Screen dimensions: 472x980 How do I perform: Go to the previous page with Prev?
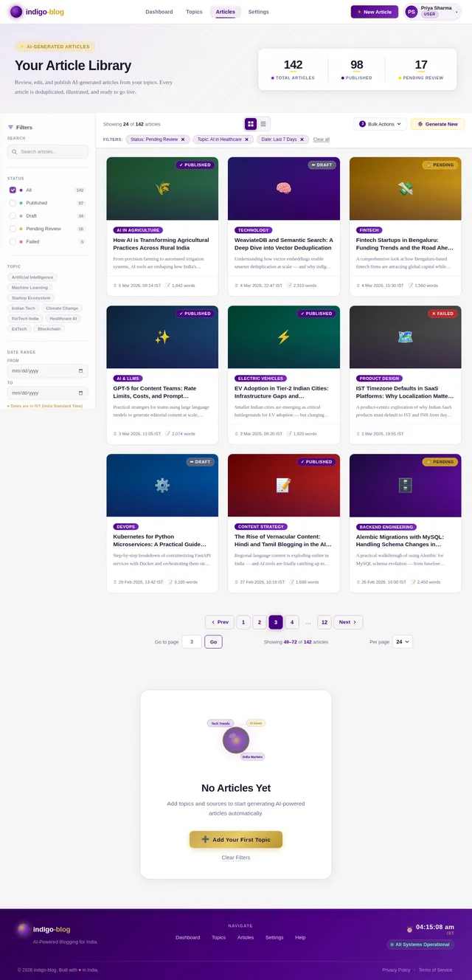coord(220,622)
